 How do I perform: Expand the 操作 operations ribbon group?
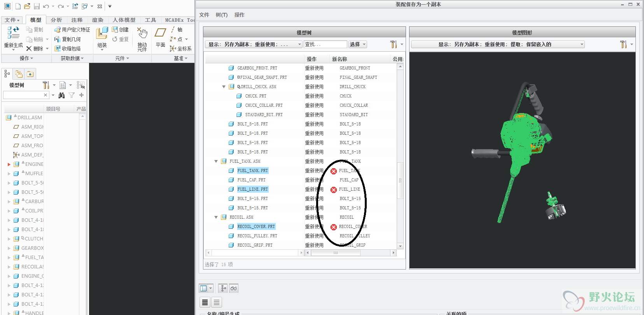tap(26, 58)
